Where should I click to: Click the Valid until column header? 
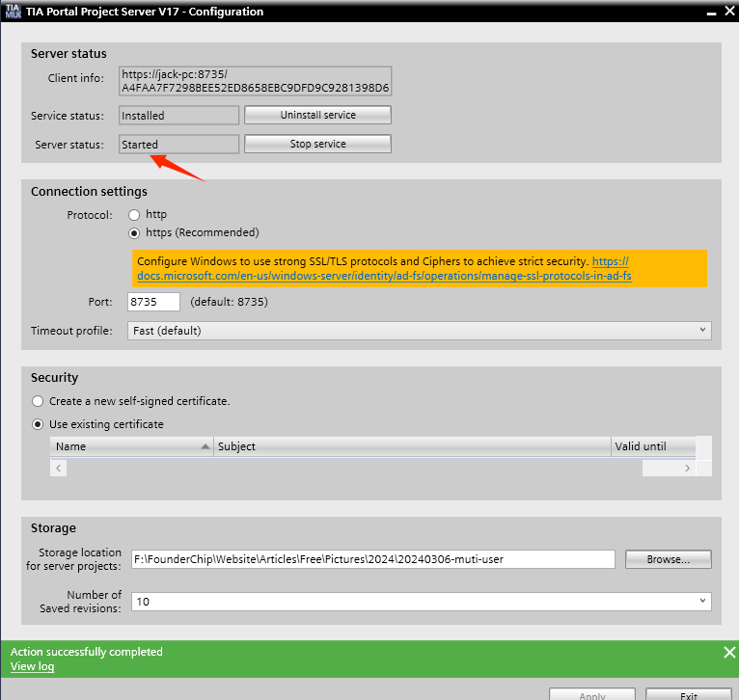point(653,446)
